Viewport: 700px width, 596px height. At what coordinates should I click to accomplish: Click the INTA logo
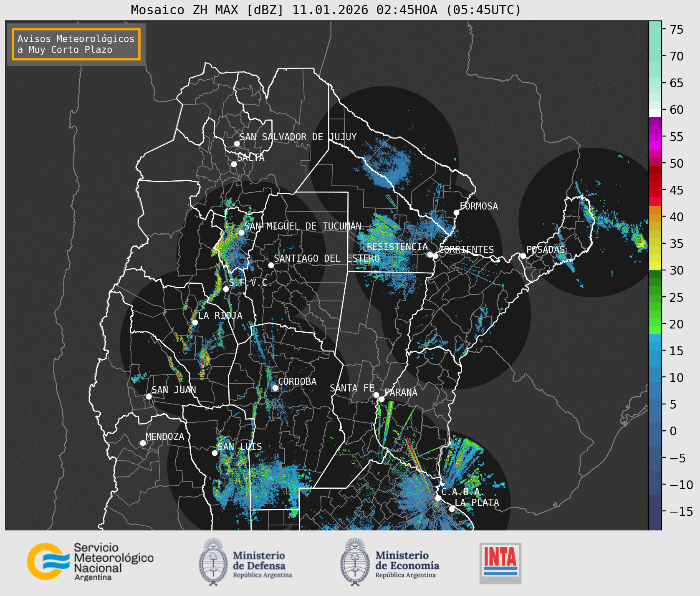pos(500,563)
